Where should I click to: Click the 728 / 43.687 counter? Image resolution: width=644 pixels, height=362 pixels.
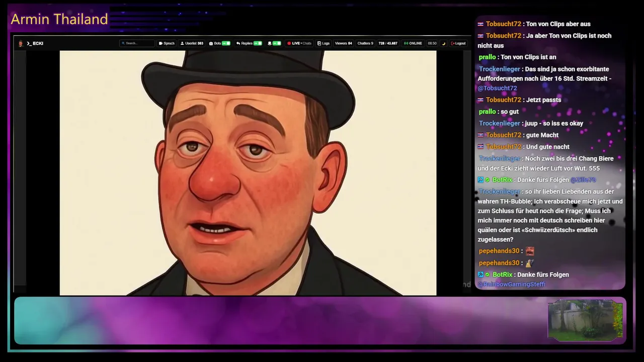pos(388,43)
